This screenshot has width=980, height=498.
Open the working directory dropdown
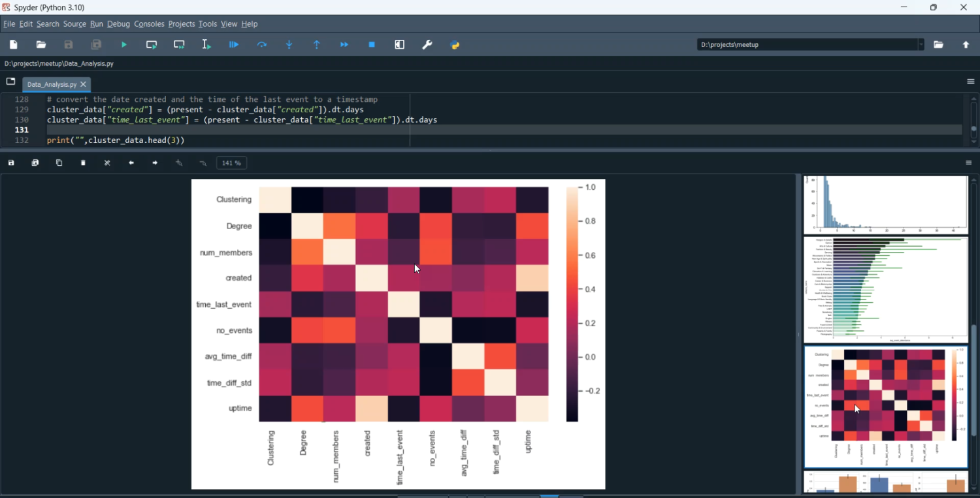pos(921,44)
